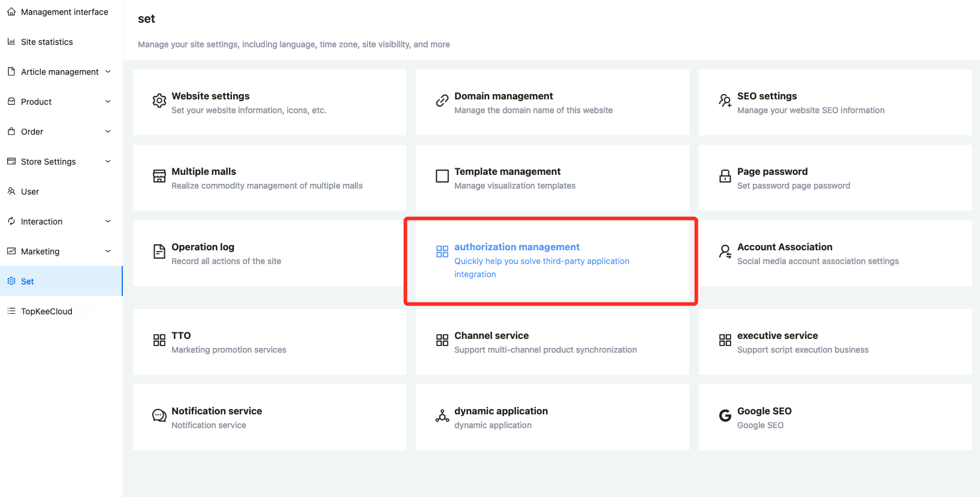Click the Domain management chain-link icon
Viewport: 980px width, 497px height.
442,101
